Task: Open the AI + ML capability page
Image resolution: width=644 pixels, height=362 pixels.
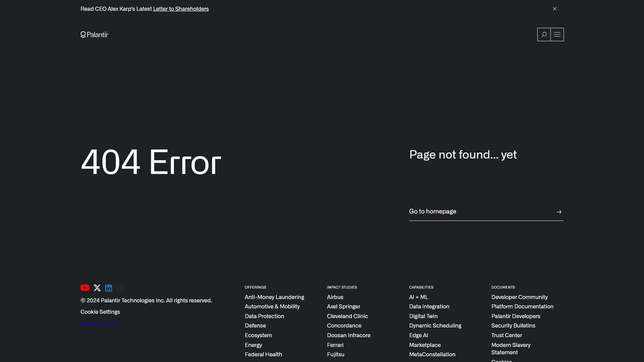Action: click(x=418, y=297)
